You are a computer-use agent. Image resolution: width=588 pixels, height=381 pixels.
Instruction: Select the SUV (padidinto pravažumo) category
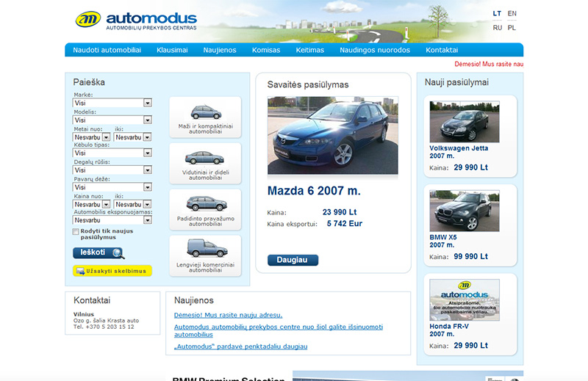tap(205, 209)
